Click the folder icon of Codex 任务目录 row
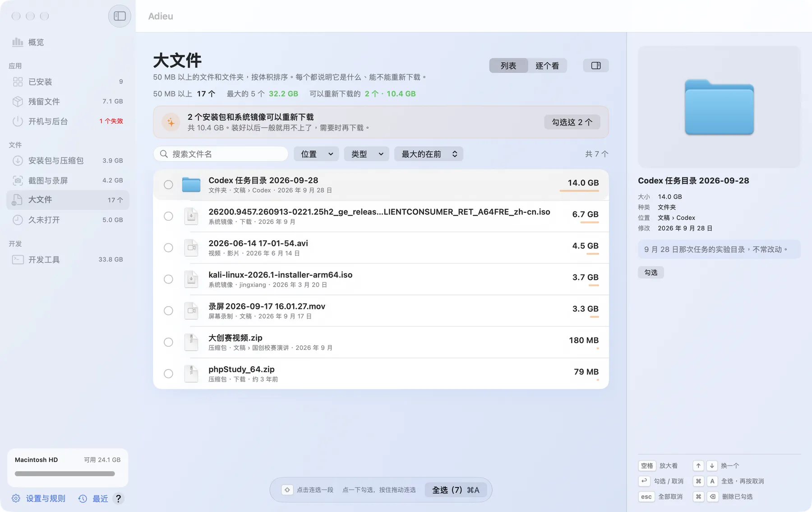 tap(191, 185)
